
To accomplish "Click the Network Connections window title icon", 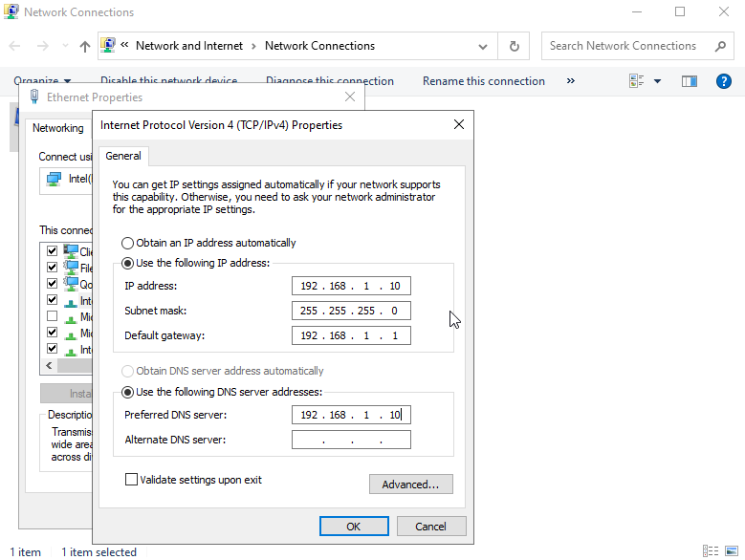I will pyautogui.click(x=11, y=11).
